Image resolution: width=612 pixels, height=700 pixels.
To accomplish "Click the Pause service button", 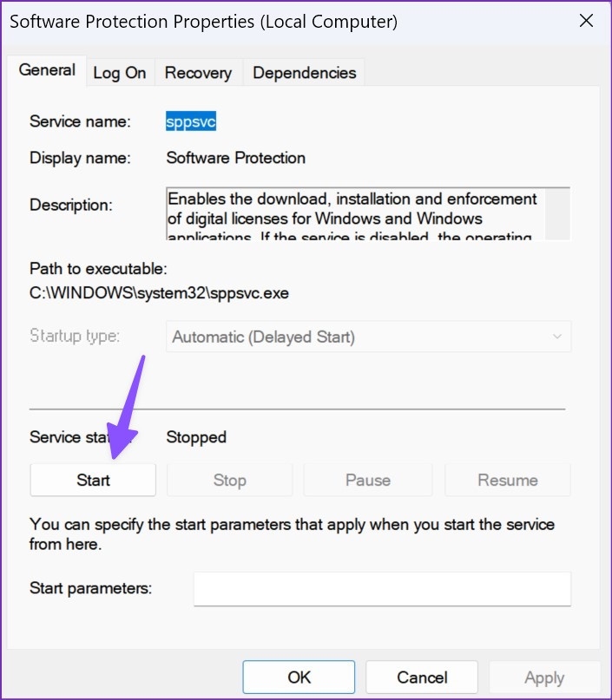I will (368, 480).
